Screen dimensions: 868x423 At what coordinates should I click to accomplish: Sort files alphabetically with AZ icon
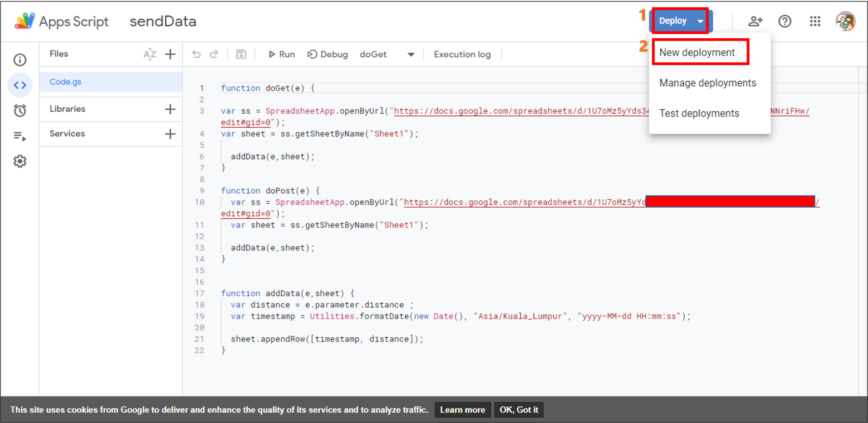tap(149, 54)
